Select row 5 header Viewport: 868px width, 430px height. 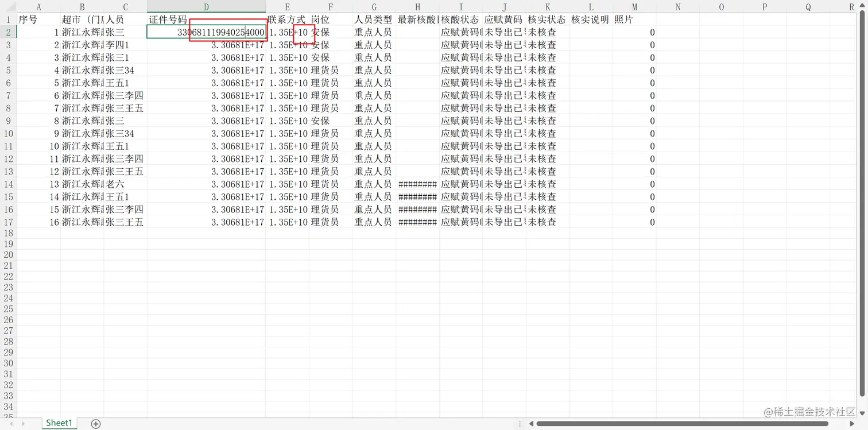(8, 70)
